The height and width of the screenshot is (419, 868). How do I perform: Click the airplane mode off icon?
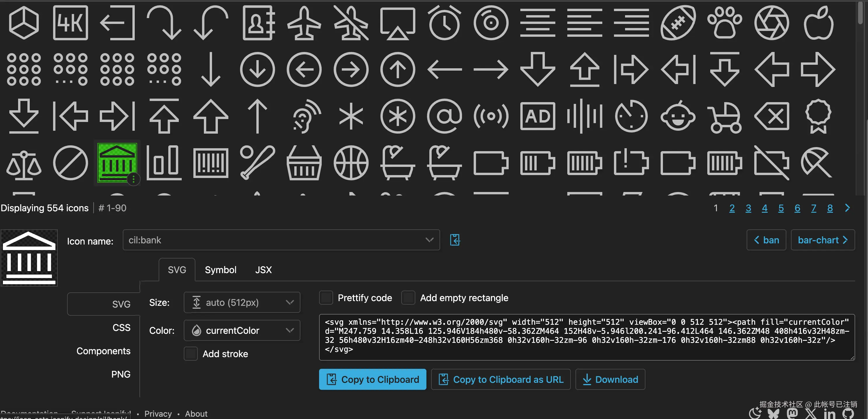point(351,23)
